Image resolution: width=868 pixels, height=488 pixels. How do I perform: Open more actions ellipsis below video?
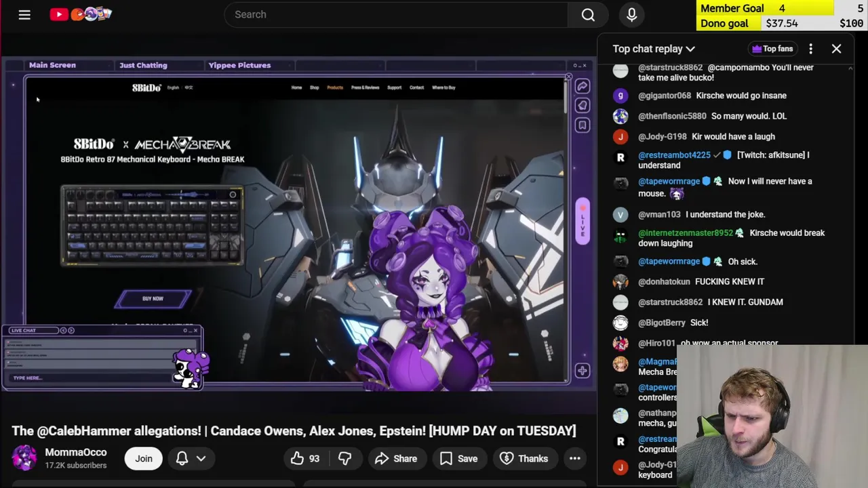(574, 459)
